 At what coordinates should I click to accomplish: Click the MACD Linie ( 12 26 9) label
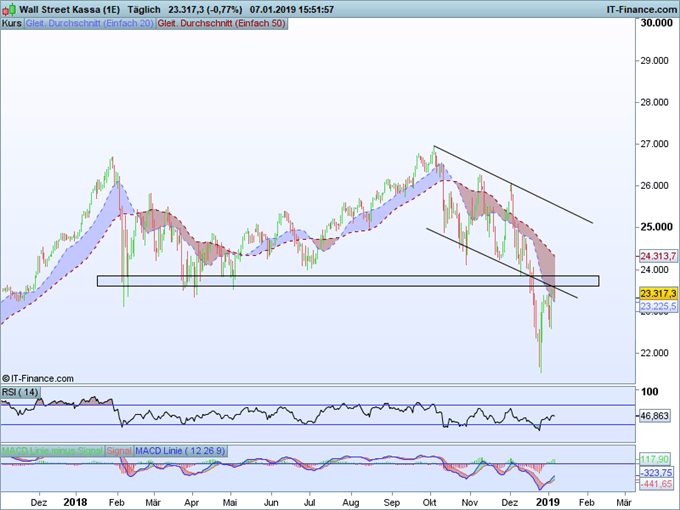pyautogui.click(x=180, y=451)
